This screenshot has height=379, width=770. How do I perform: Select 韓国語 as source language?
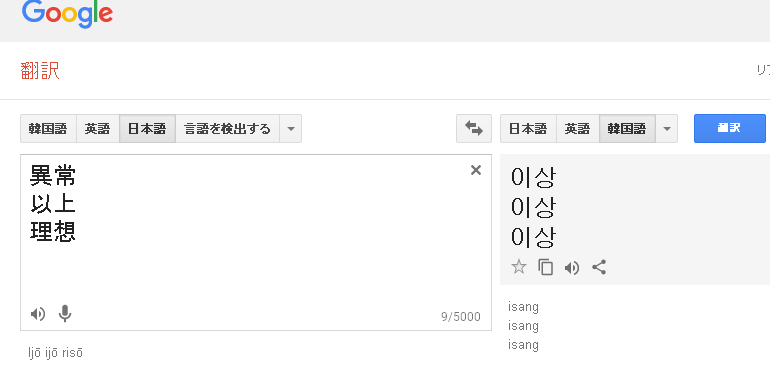(x=48, y=129)
